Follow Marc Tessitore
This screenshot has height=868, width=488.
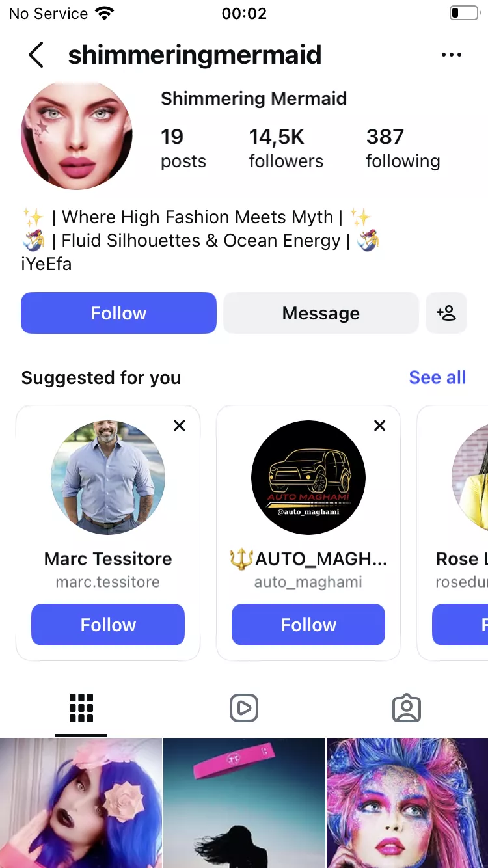pos(108,625)
